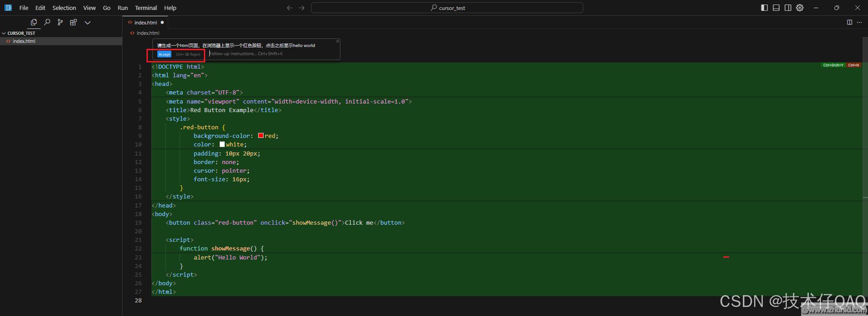Click the split editor icon

tap(849, 22)
